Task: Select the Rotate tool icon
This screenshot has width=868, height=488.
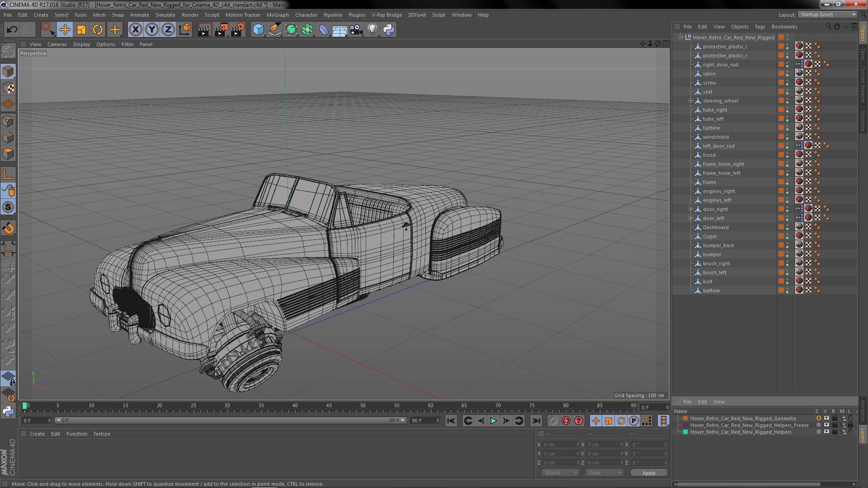Action: point(98,30)
